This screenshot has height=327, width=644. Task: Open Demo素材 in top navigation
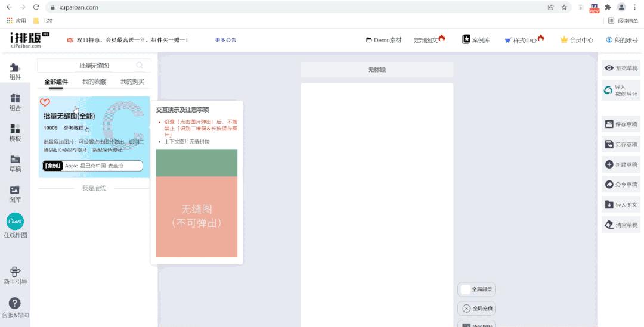(x=383, y=40)
